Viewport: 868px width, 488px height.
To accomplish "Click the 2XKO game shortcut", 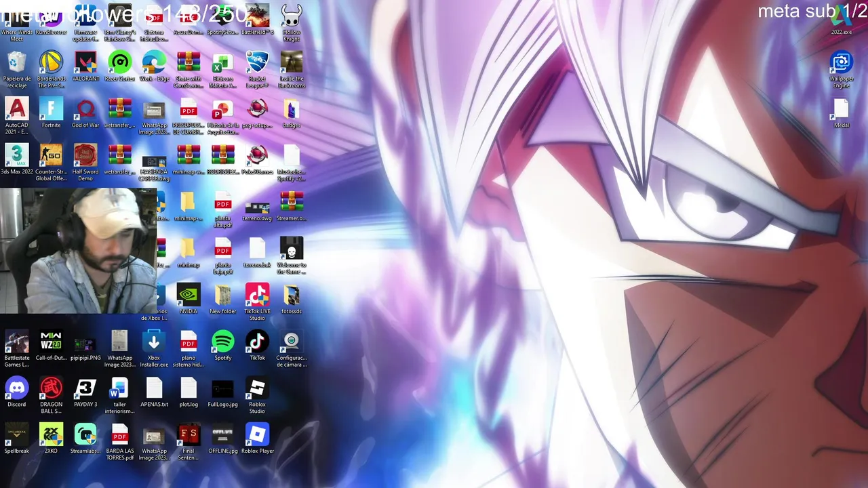I will 51,439.
